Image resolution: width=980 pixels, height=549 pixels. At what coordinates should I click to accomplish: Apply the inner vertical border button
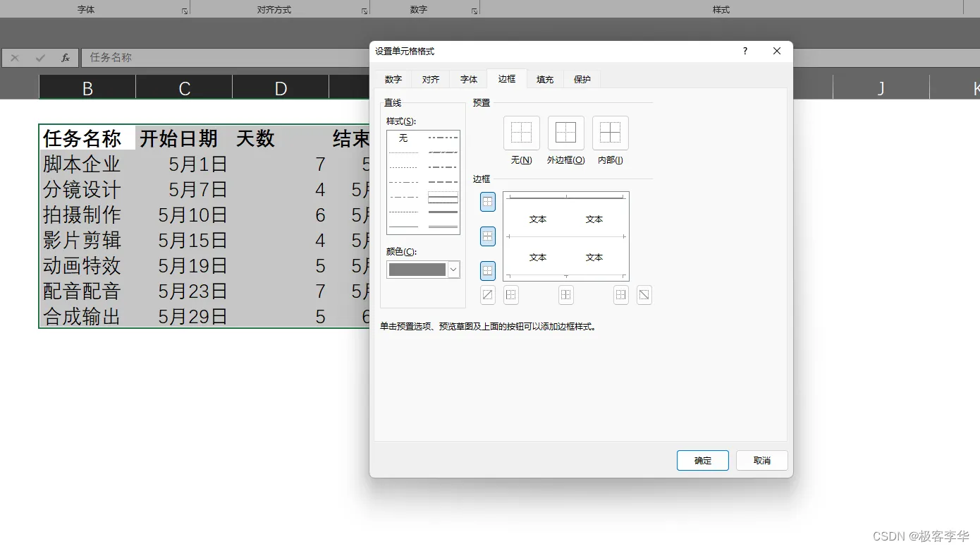pos(566,295)
